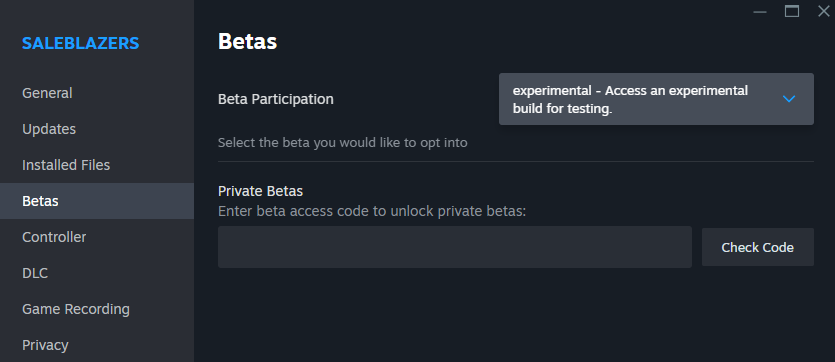Click the Beta Participation label
Image resolution: width=835 pixels, height=362 pixels.
(276, 99)
